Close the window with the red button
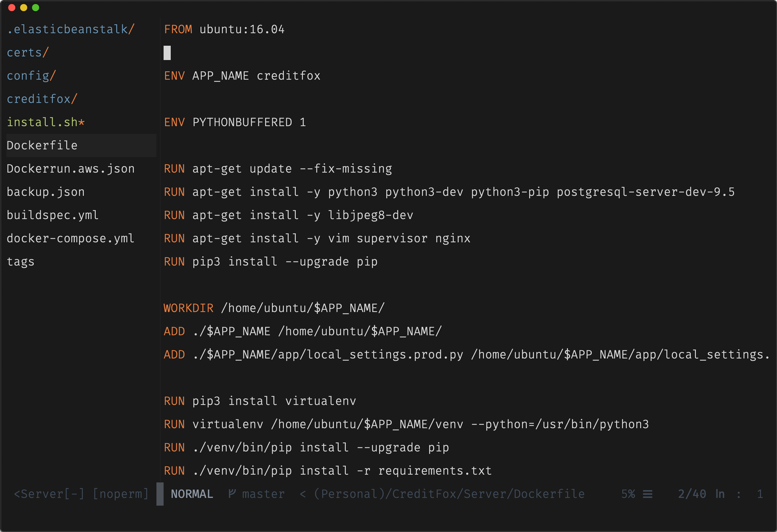This screenshot has height=532, width=777. point(12,8)
